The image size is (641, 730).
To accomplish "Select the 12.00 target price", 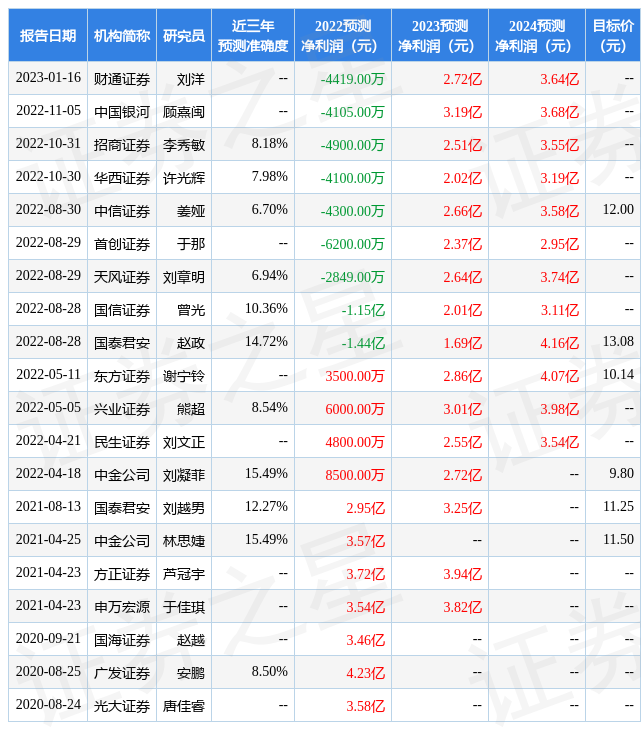I will point(618,210).
